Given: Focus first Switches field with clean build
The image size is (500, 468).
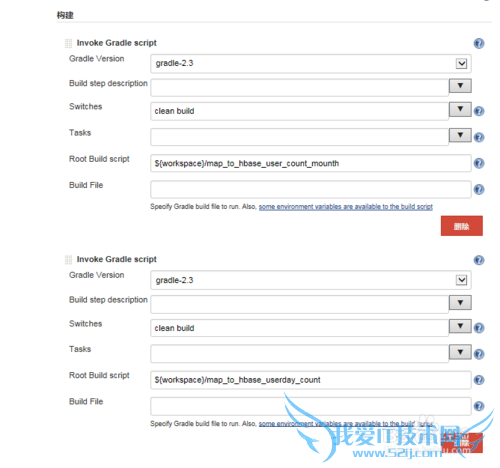Looking at the screenshot, I should pyautogui.click(x=299, y=111).
